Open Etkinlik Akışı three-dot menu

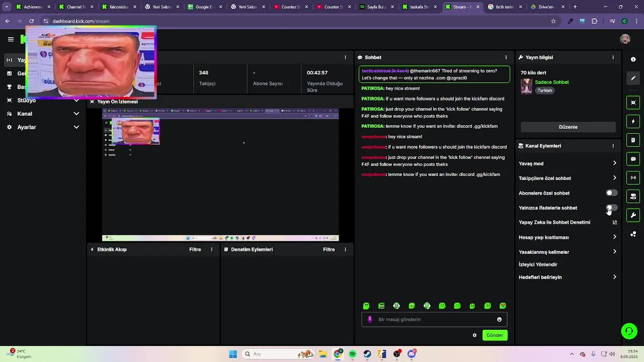click(x=211, y=249)
